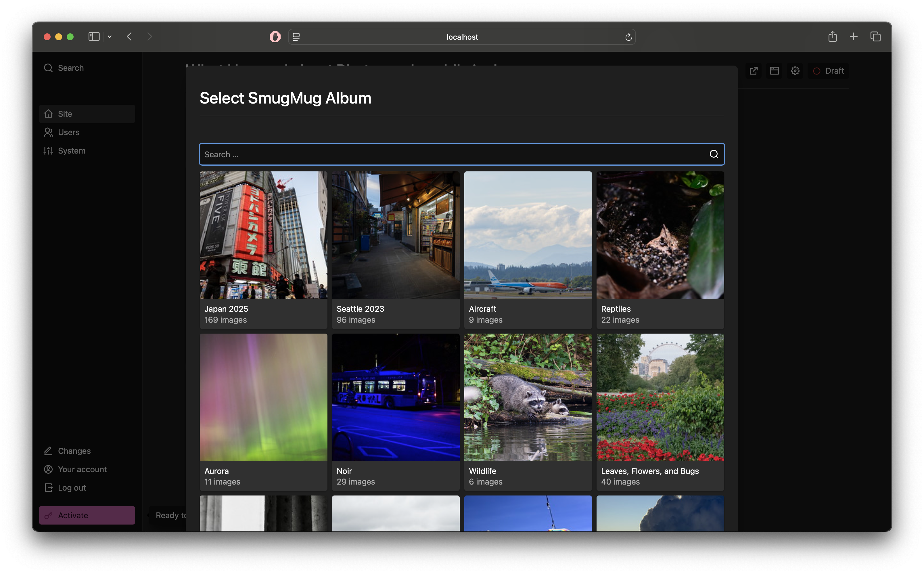Choose the Aurora album

(x=263, y=397)
